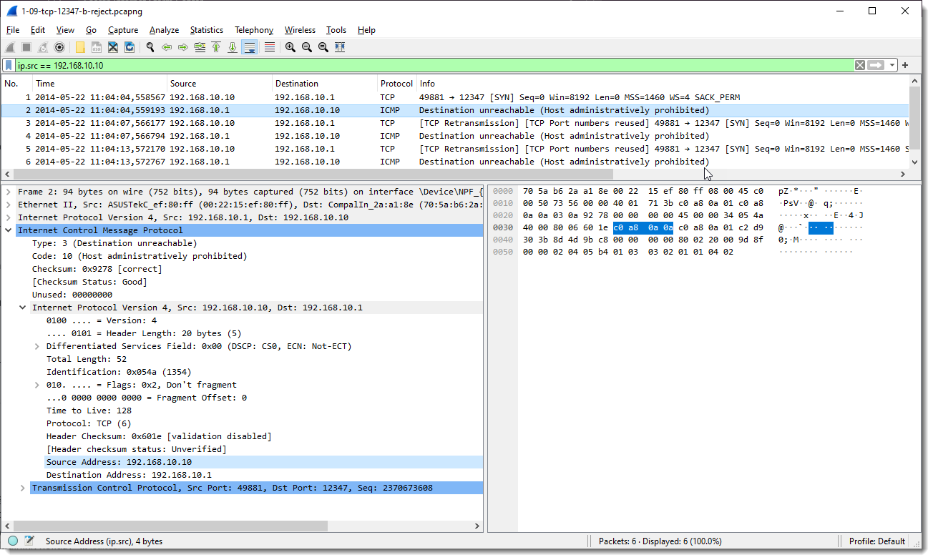933x560 pixels.
Task: Open the display filter history dropdown
Action: click(892, 65)
